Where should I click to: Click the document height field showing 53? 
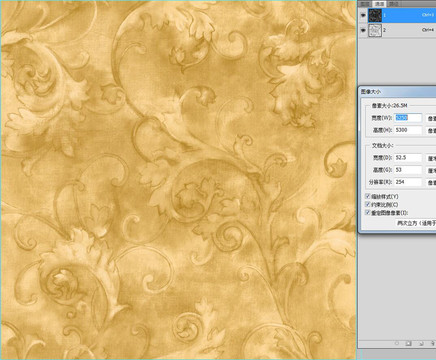pos(408,170)
